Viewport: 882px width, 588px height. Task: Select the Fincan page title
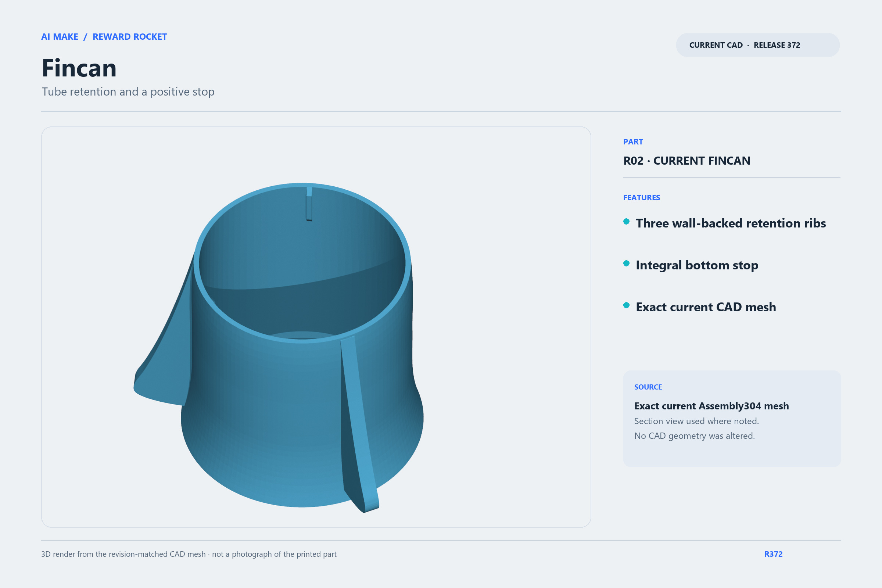point(79,68)
